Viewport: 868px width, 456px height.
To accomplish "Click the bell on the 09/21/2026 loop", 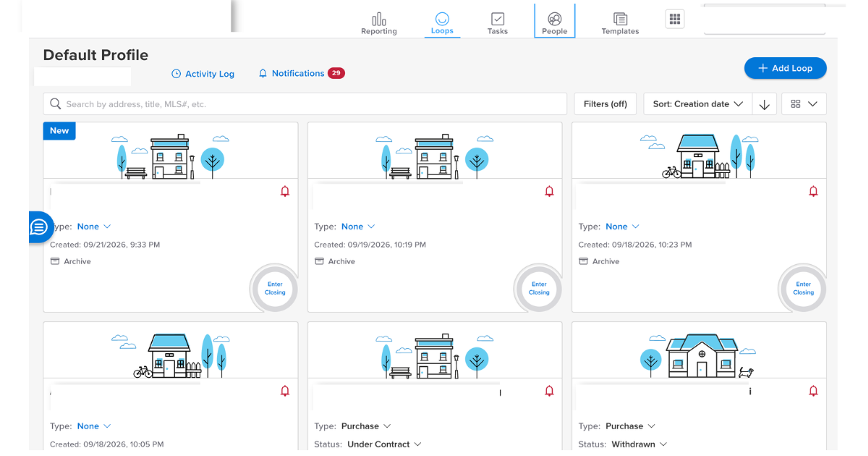I will (285, 192).
